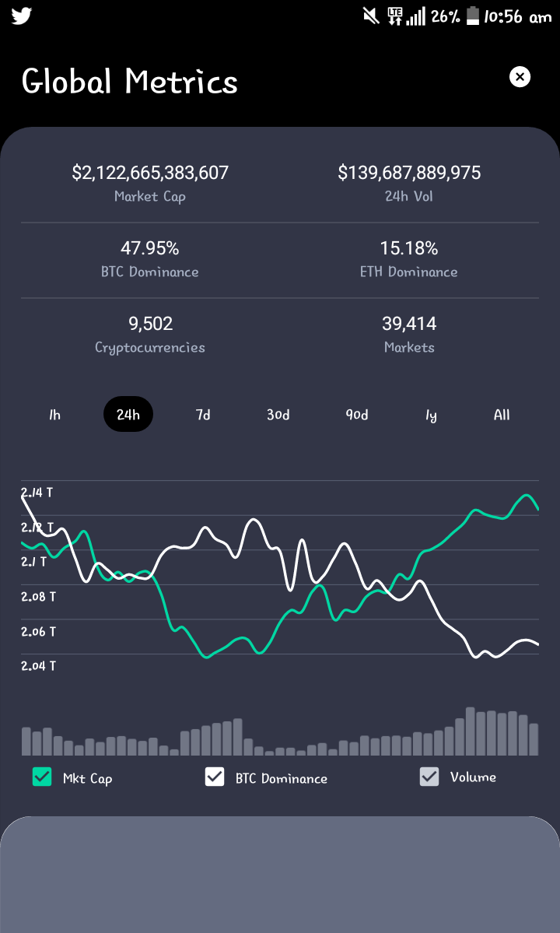
Task: Disable the Volume checkbox
Action: (x=429, y=777)
